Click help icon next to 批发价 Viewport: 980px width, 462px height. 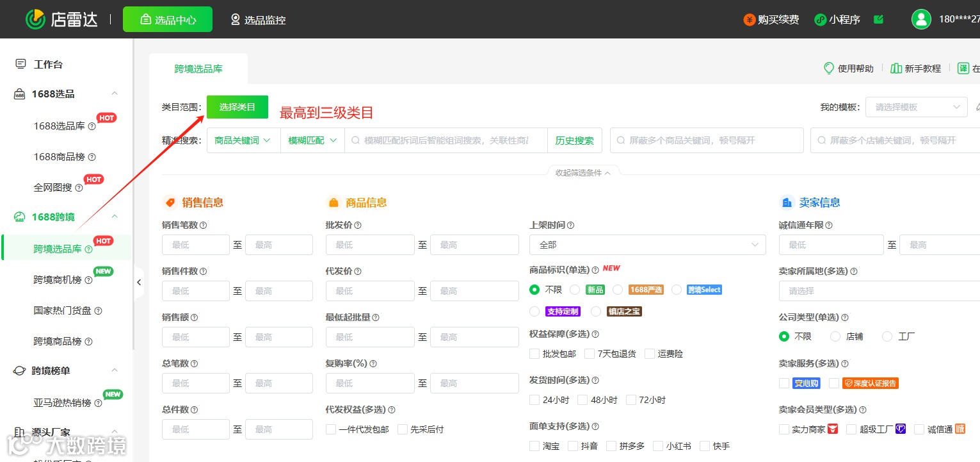[x=358, y=226]
